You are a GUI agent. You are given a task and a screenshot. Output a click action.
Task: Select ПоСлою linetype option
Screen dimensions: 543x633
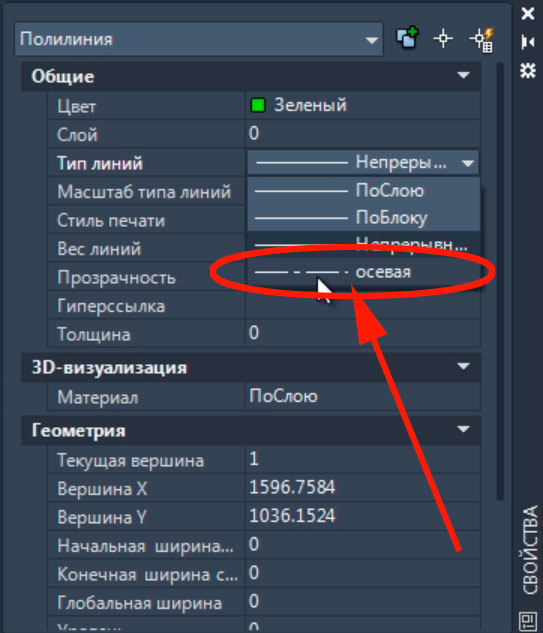(363, 191)
